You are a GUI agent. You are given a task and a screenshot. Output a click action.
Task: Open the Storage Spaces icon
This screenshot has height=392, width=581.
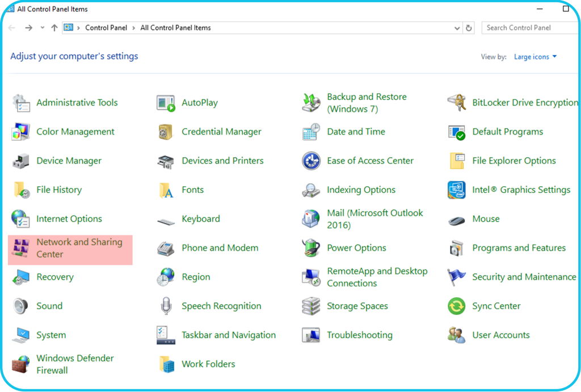click(311, 306)
